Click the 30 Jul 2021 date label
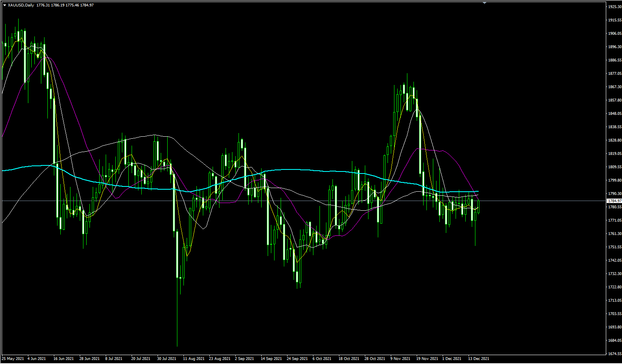The width and height of the screenshot is (622, 364). [166, 359]
